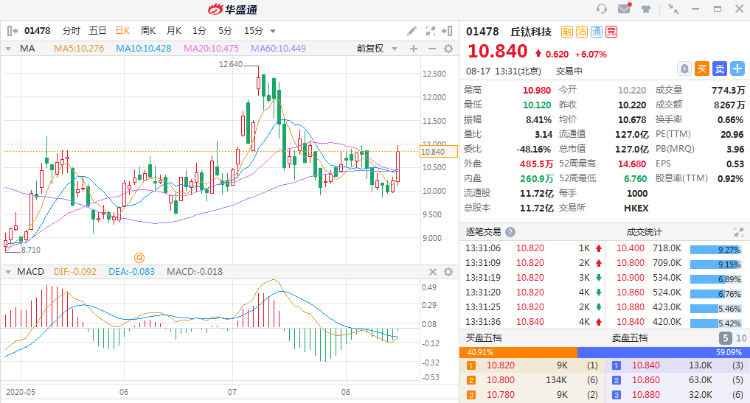Select bid level 1 price 10.820

pos(501,366)
